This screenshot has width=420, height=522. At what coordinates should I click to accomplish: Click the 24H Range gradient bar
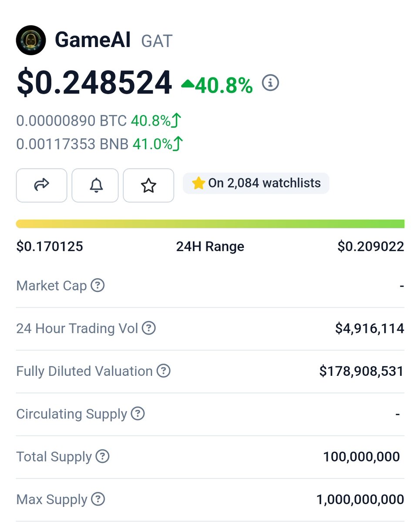pyautogui.click(x=210, y=223)
